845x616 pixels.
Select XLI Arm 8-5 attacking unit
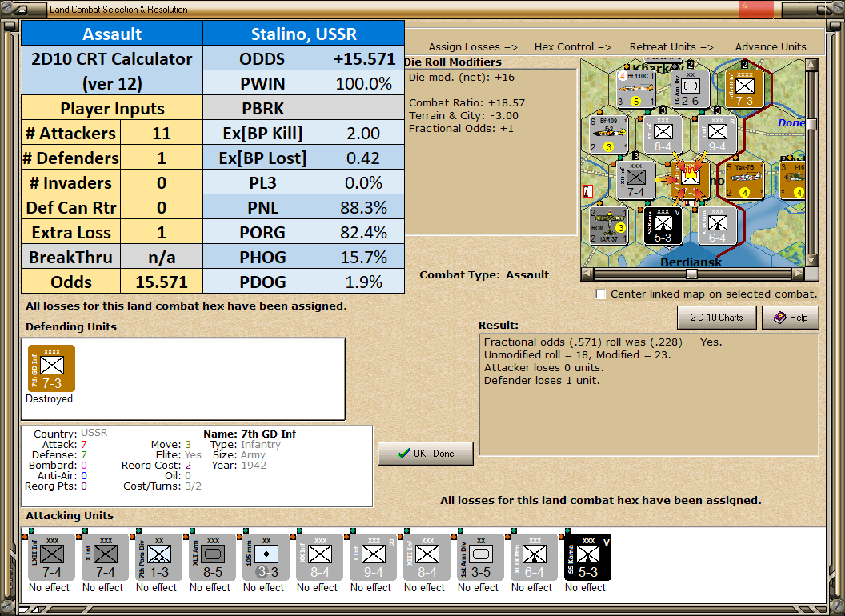point(212,558)
